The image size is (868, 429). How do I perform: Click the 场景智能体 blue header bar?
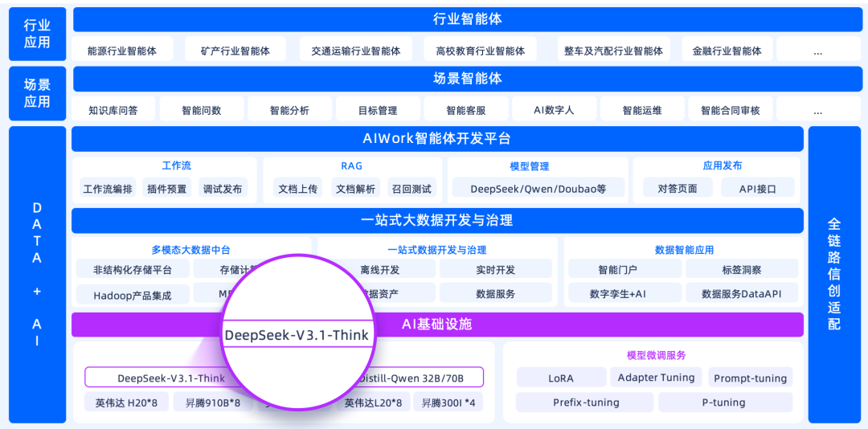coord(468,80)
